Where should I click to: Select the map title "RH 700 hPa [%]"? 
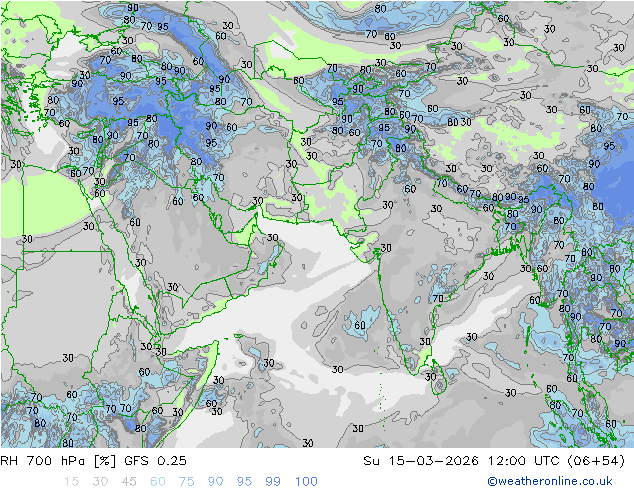[58, 460]
